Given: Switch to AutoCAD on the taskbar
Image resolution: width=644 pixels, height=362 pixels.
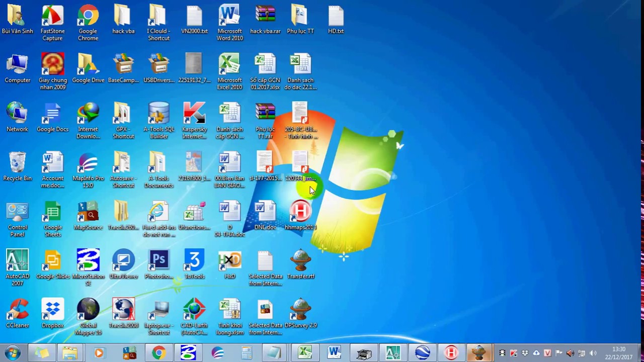Looking at the screenshot, I should click(x=393, y=353).
